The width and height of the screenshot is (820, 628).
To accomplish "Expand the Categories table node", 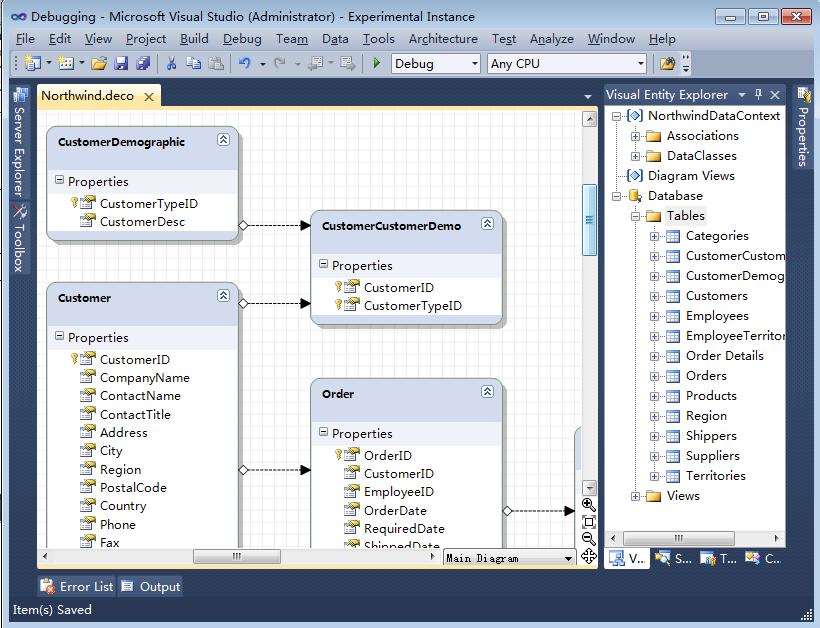I will tap(654, 236).
